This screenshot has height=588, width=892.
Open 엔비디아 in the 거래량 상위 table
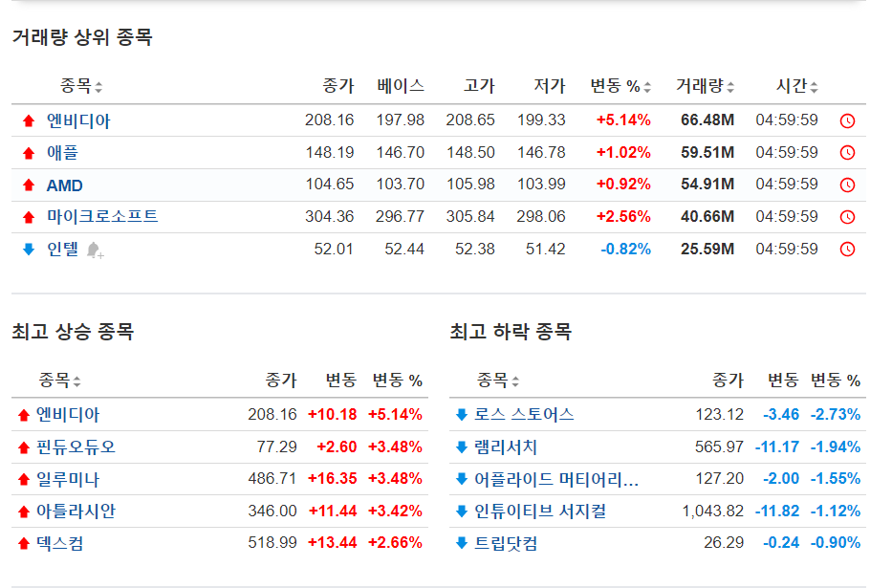tap(78, 120)
